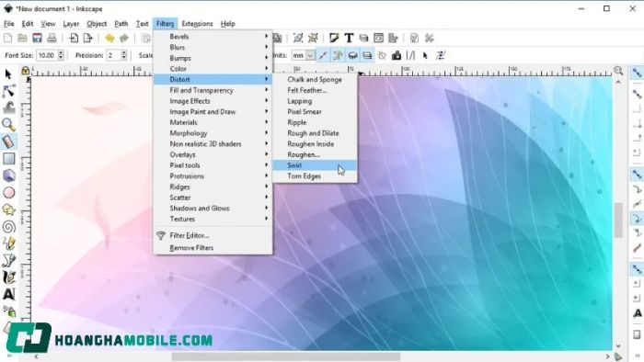Select the Bezier pen tool

(9, 260)
